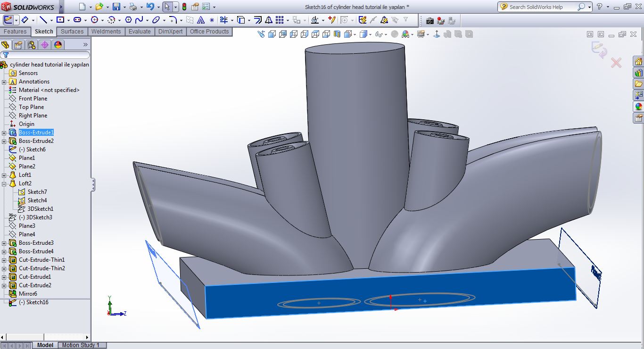Cancel sketch with red X corner icon
Image resolution: width=644 pixels, height=349 pixels.
pos(616,63)
